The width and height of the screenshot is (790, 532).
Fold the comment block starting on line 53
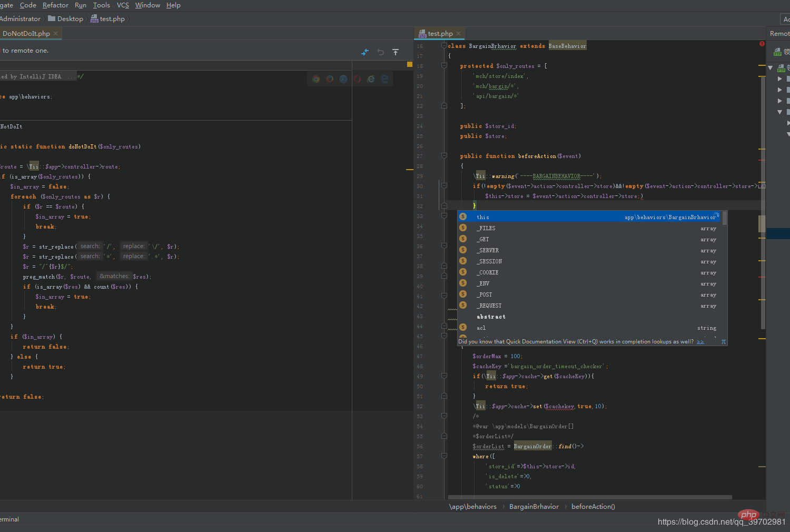click(444, 416)
